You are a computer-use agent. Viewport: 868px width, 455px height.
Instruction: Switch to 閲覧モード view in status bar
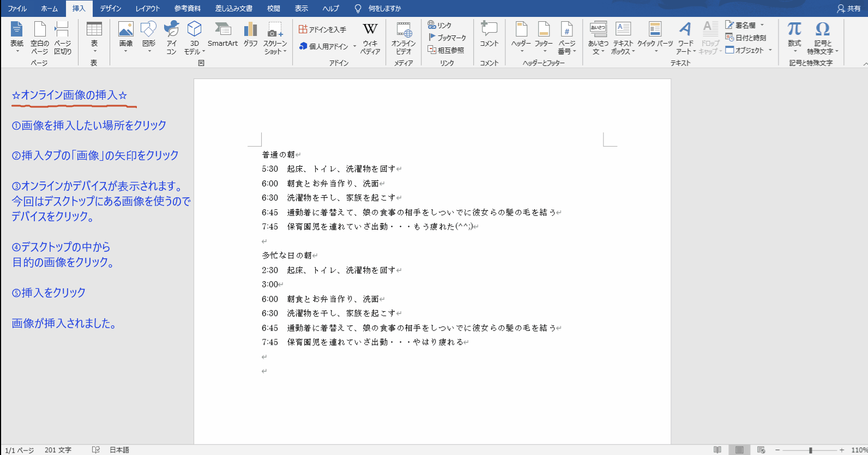[718, 450]
